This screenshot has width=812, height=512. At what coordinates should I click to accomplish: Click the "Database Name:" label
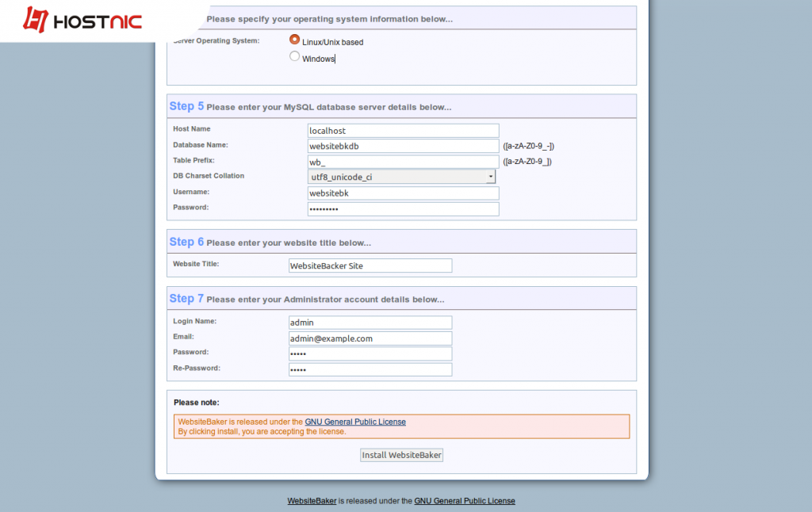[201, 145]
